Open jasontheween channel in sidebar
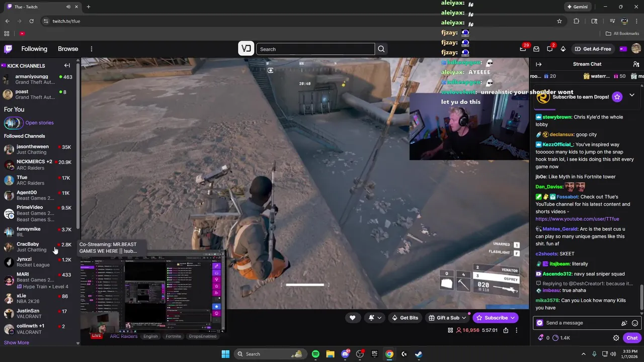Viewport: 644px width, 362px height. (x=38, y=149)
